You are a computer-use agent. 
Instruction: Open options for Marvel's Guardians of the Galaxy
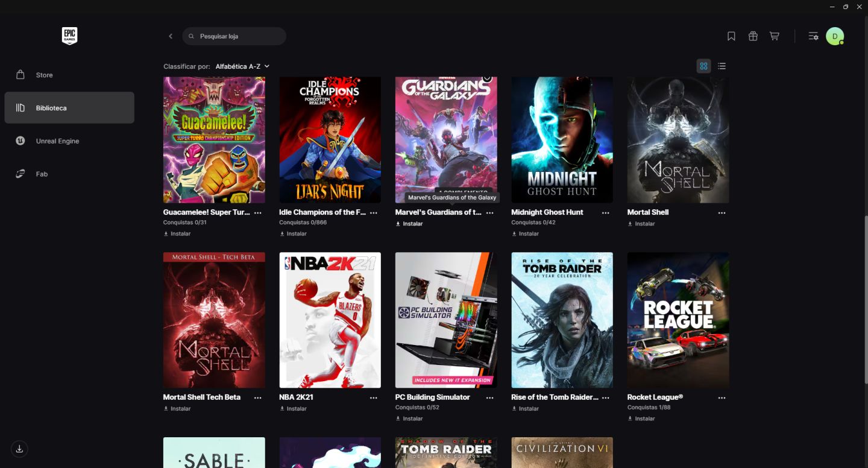(x=489, y=212)
